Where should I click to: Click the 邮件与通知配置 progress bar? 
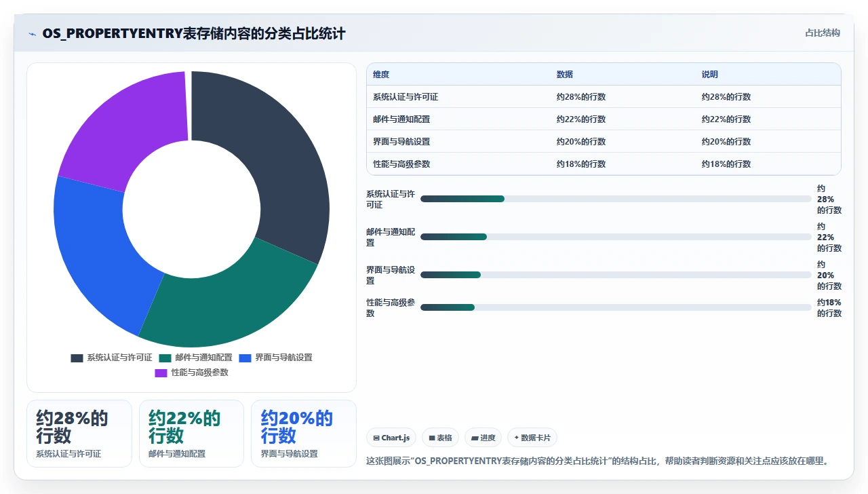point(616,237)
